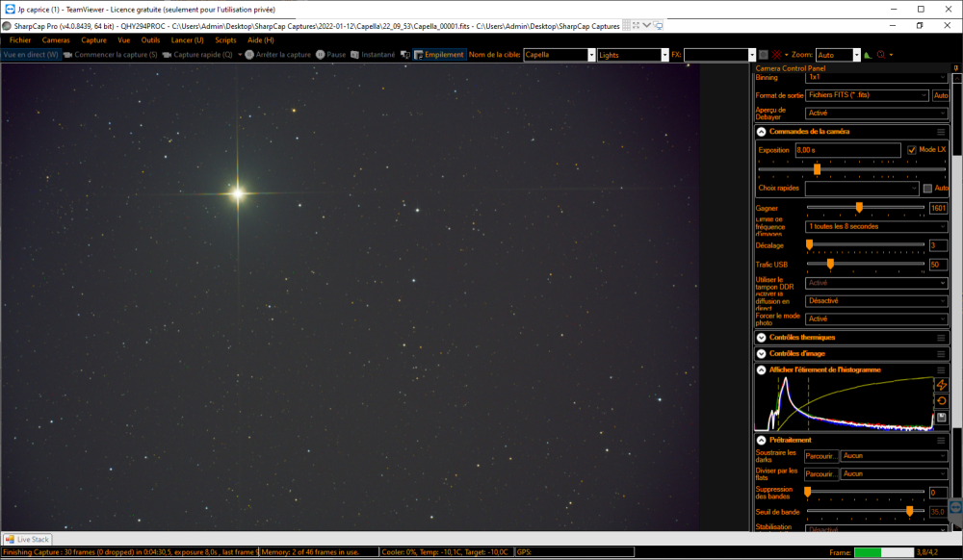Screen dimensions: 963x560
Task: Click the TeamViewer toolbar expand arrow
Action: coord(647,26)
